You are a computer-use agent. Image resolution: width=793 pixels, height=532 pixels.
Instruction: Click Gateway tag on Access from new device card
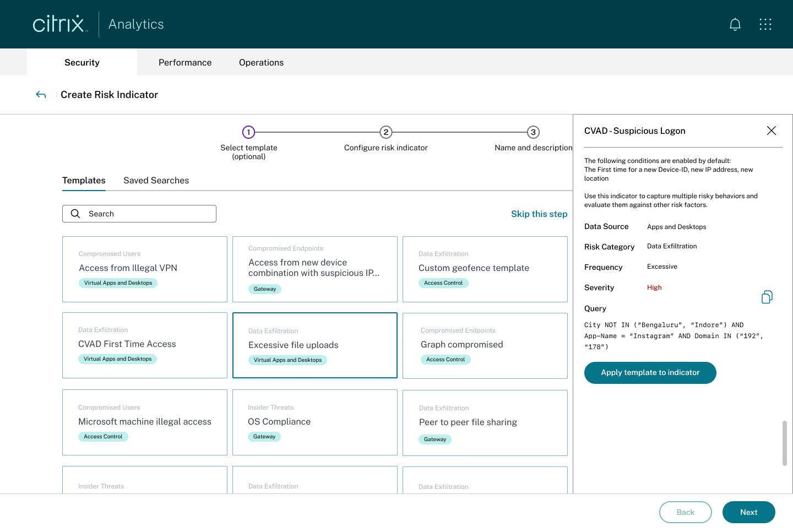coord(265,289)
